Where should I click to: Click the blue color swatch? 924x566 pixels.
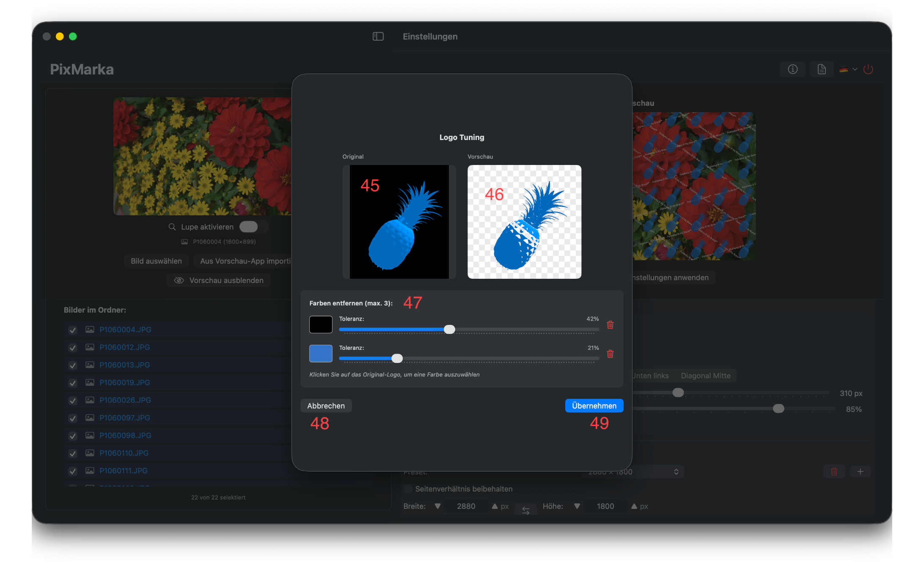[x=321, y=354]
